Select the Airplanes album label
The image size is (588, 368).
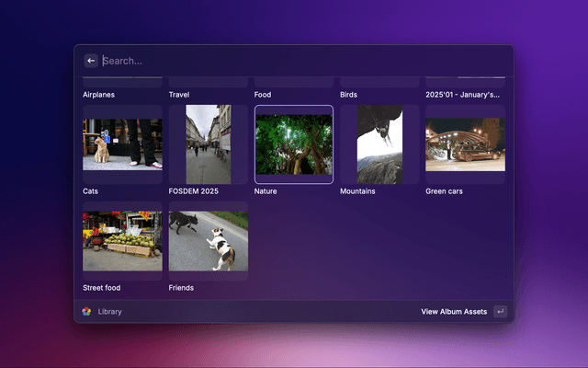99,95
